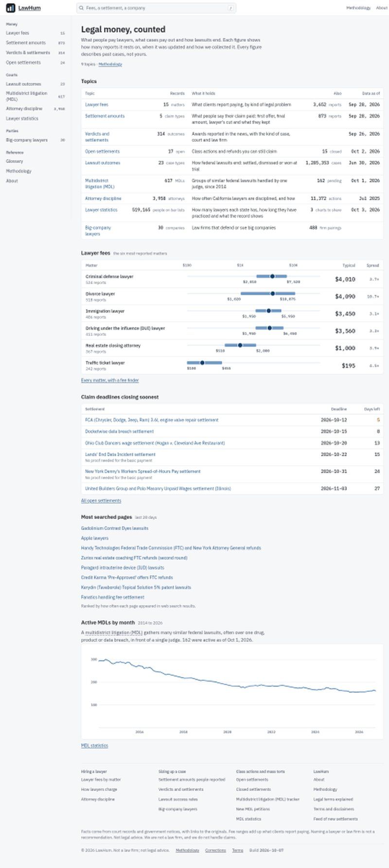
Task: Open Methodology in the top navigation
Action: tap(358, 8)
